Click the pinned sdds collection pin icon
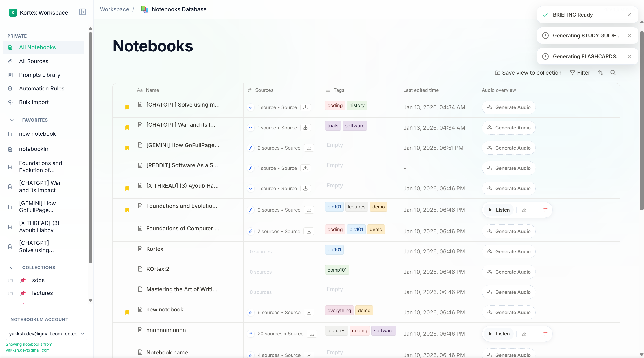Viewport: 644px width, 358px height. coord(23,280)
